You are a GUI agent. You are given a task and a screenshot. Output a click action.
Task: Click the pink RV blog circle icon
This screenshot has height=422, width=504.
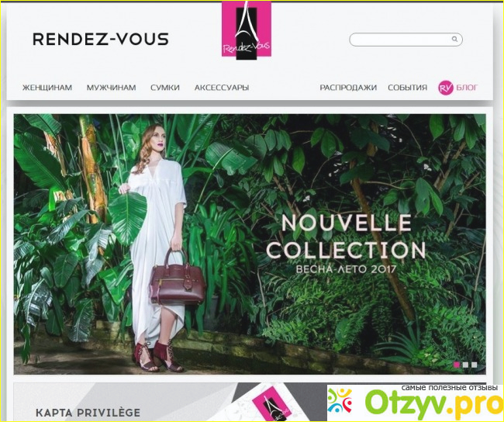point(446,88)
